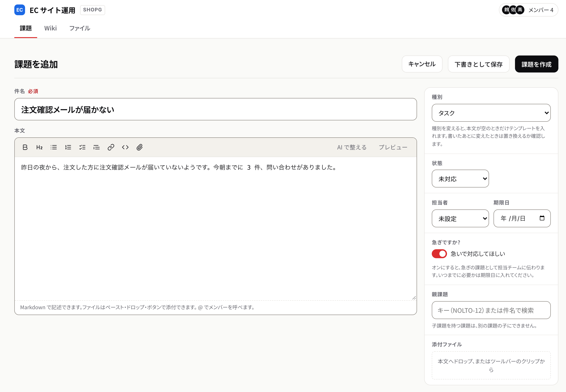566x392 pixels.
Task: Insert a bulleted list
Action: click(53, 147)
